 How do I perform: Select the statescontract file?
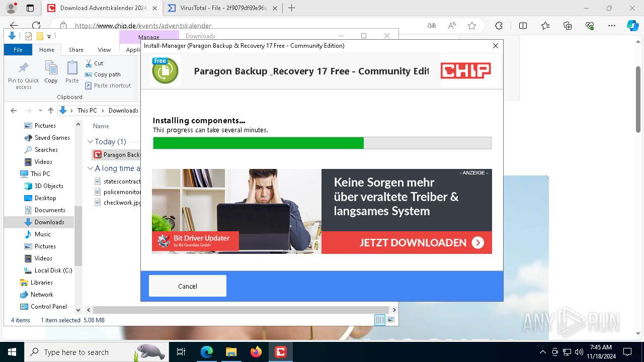118,181
